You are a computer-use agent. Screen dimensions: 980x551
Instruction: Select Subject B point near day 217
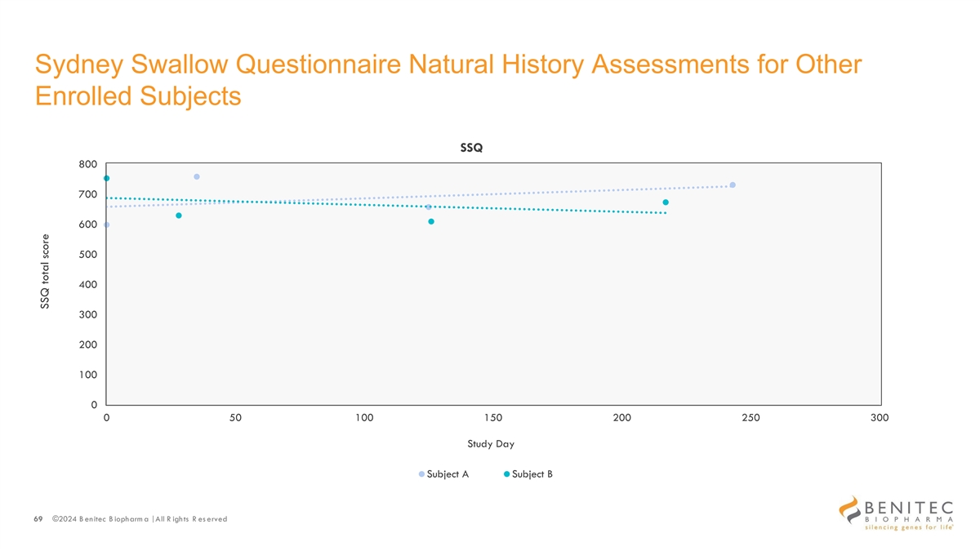[666, 202]
